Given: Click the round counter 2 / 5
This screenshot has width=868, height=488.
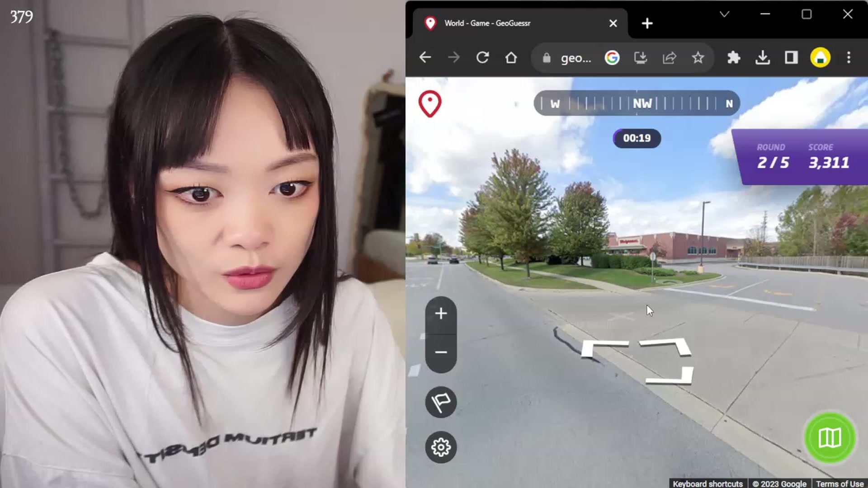Looking at the screenshot, I should click(x=773, y=163).
